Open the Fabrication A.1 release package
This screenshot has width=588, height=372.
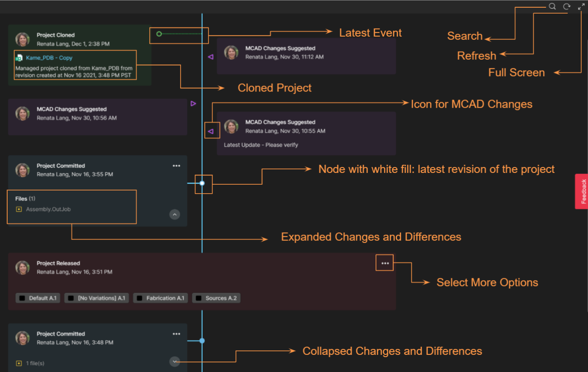(x=161, y=298)
